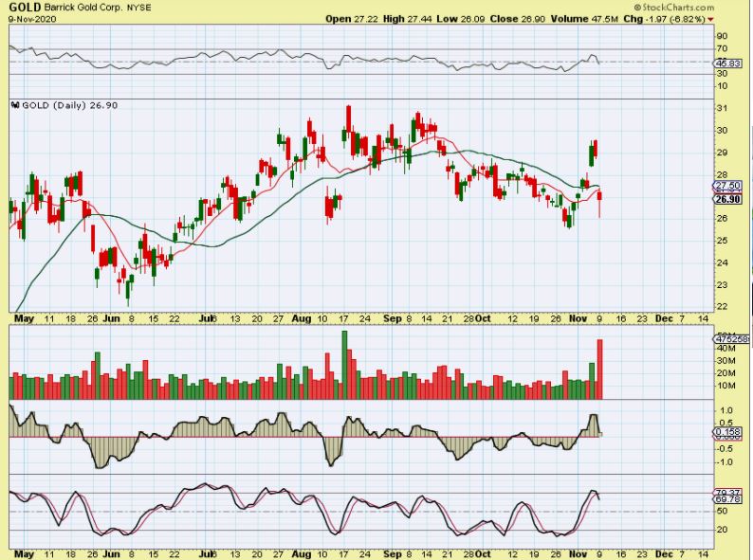
Task: Click the 0.158 indicator value tag
Action: (x=727, y=432)
